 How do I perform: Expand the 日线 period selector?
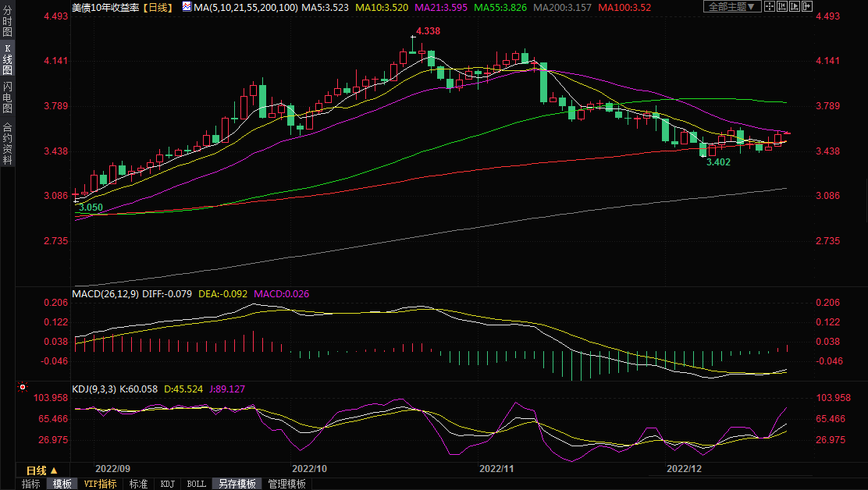pyautogui.click(x=42, y=470)
